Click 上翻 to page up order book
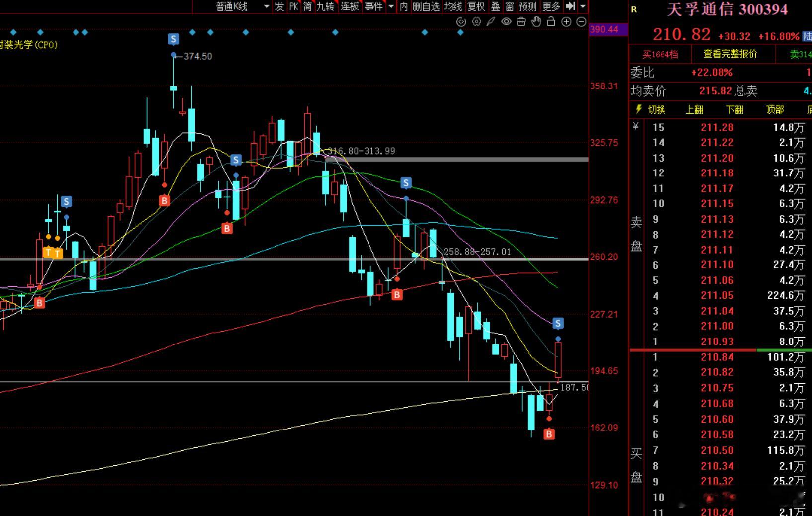 click(x=694, y=109)
